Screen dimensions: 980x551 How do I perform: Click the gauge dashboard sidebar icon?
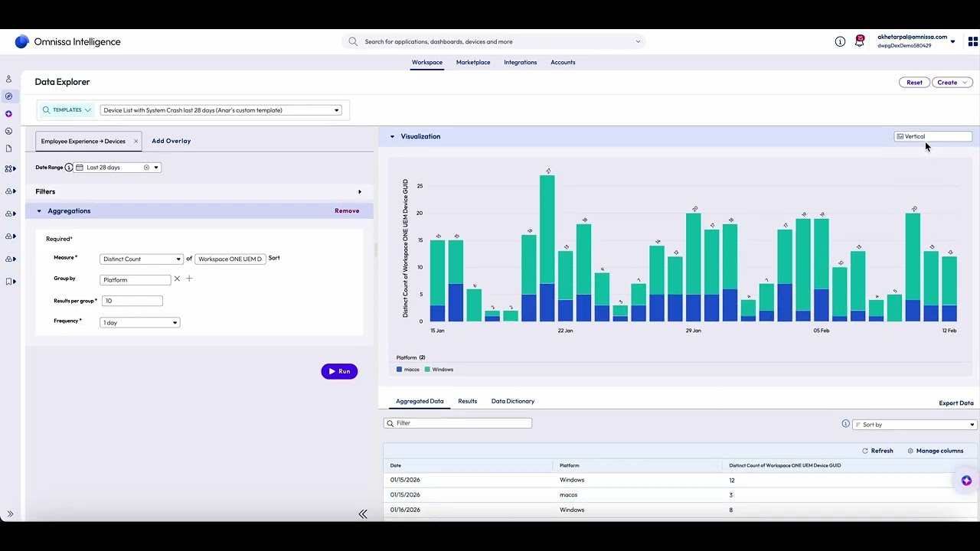9,131
